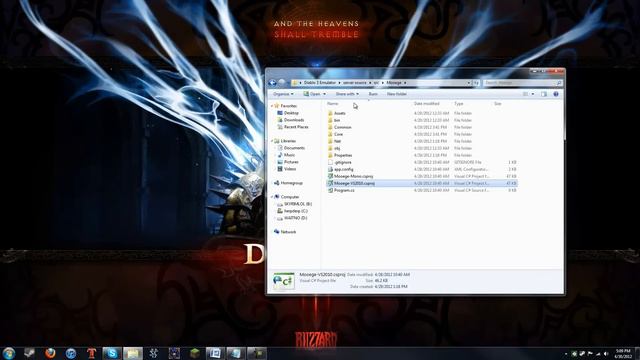Select the Net folder
Viewport: 640px width, 360px height.
[335, 141]
